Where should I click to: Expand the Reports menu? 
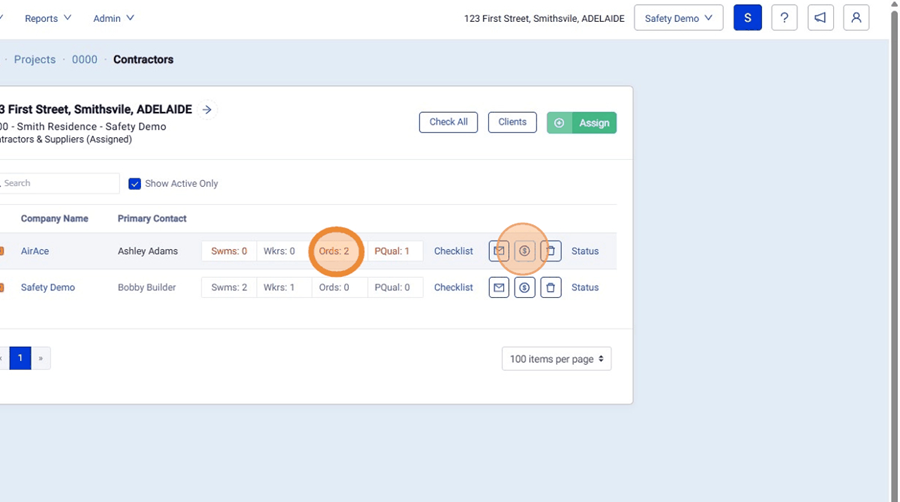[x=48, y=18]
